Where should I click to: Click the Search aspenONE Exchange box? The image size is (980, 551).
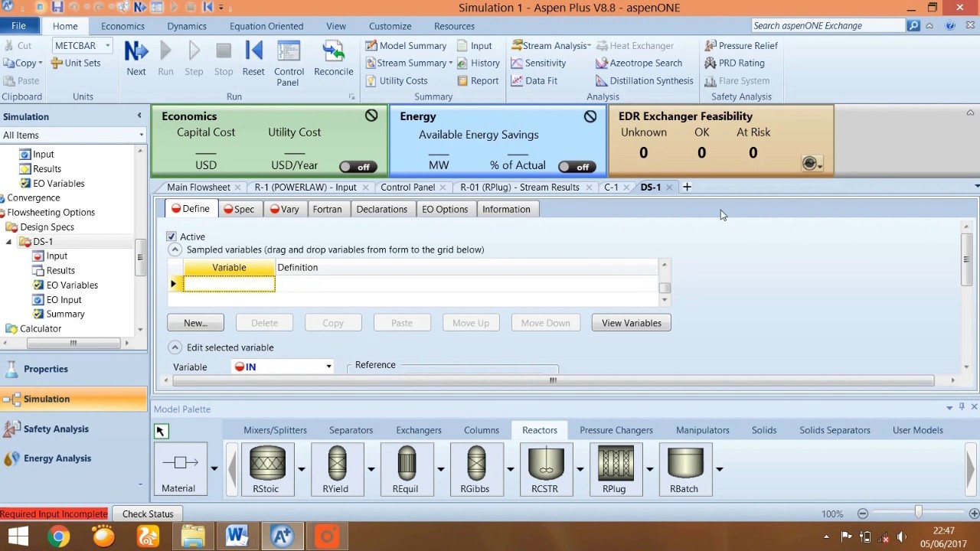point(828,26)
